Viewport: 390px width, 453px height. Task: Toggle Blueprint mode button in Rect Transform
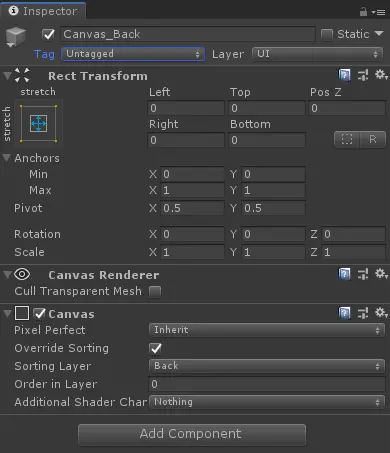click(347, 139)
